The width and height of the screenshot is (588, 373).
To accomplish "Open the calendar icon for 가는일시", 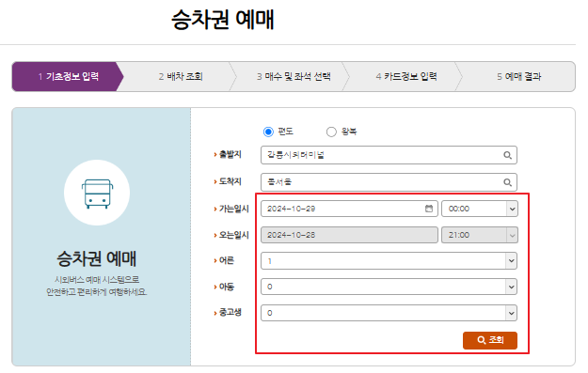I will 429,209.
